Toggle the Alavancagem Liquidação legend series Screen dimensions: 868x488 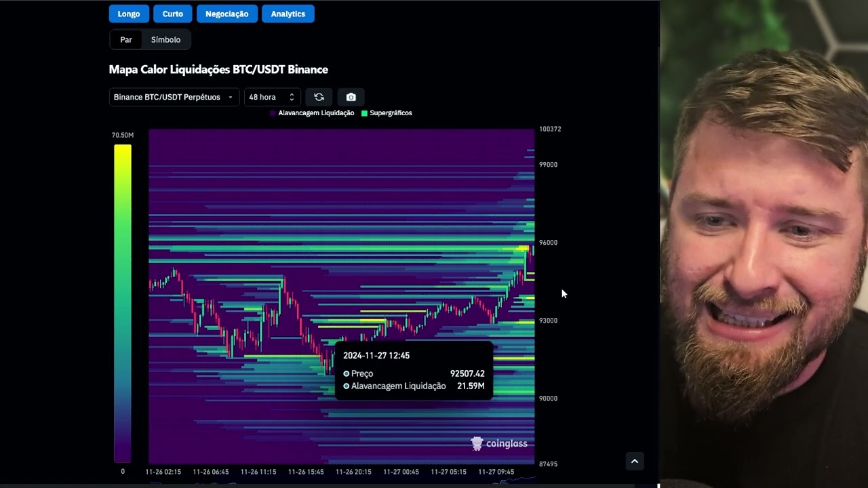(x=312, y=113)
